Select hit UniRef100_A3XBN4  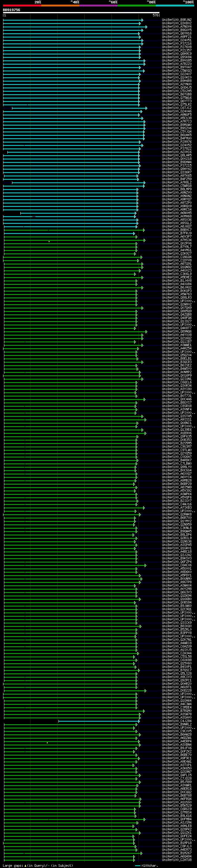pyautogui.click(x=177, y=744)
